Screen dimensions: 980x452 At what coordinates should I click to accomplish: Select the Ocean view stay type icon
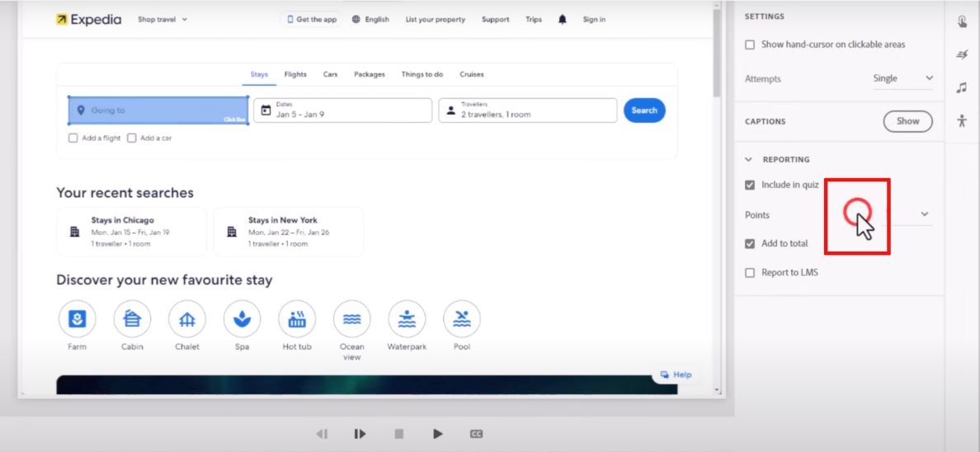[352, 319]
